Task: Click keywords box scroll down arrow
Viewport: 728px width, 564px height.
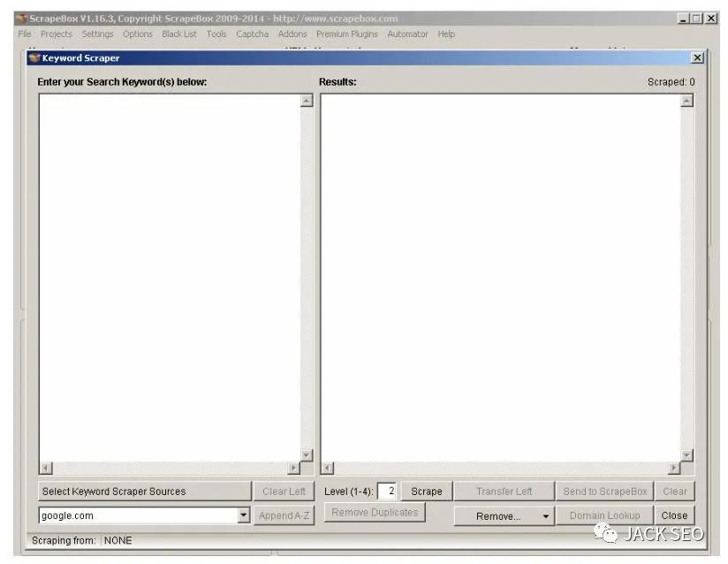Action: 307,454
